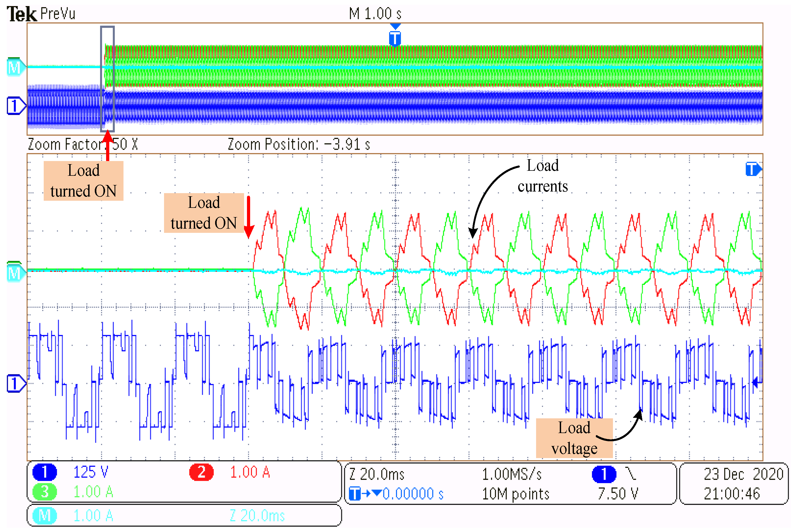Click the Tek logo
Viewport: 792px width, 532px height.
[x=21, y=14]
